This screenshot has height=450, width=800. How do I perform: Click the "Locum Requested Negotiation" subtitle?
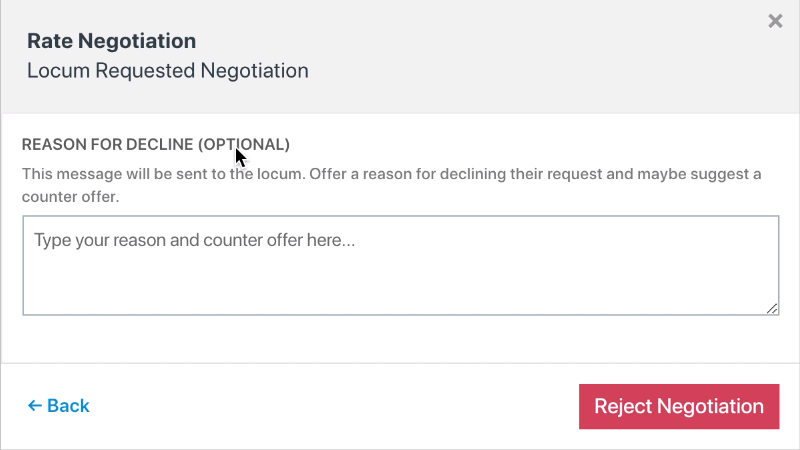click(x=167, y=71)
